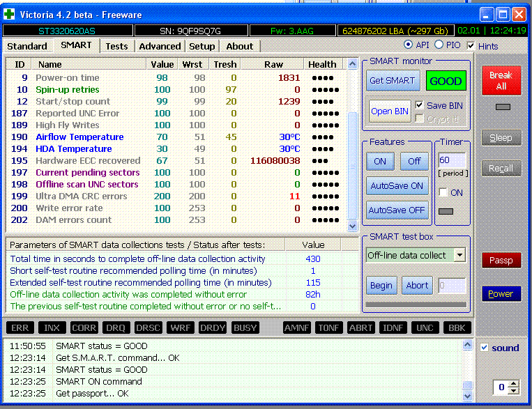This screenshot has width=532, height=409.
Task: Toggle the Hints checkbox
Action: (x=471, y=45)
